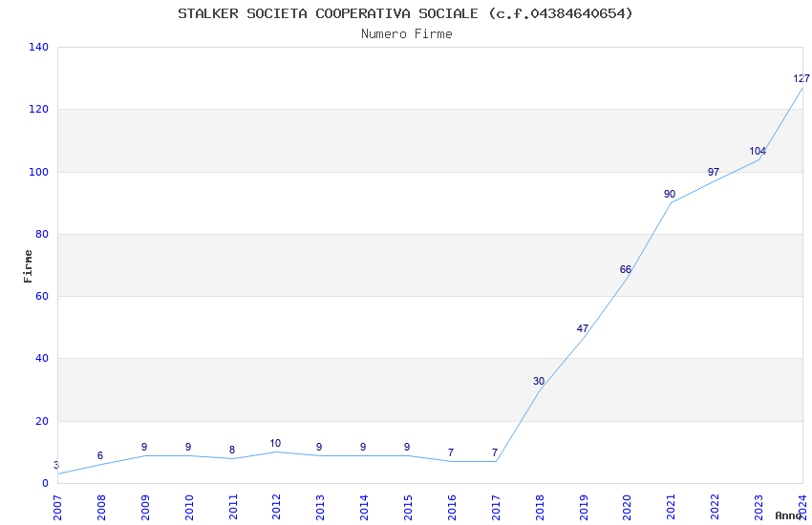This screenshot has width=812, height=525.
Task: Click the data label 9 above 2015
Action: tap(407, 447)
